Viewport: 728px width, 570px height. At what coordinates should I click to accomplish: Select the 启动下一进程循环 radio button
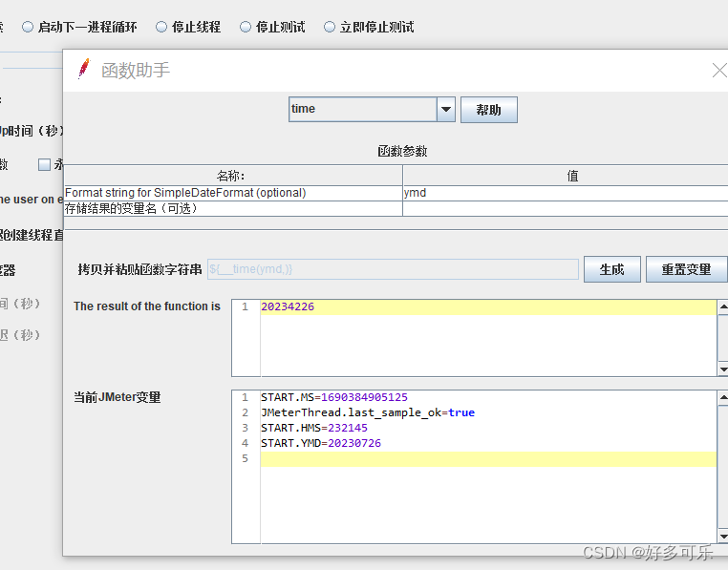pyautogui.click(x=28, y=27)
